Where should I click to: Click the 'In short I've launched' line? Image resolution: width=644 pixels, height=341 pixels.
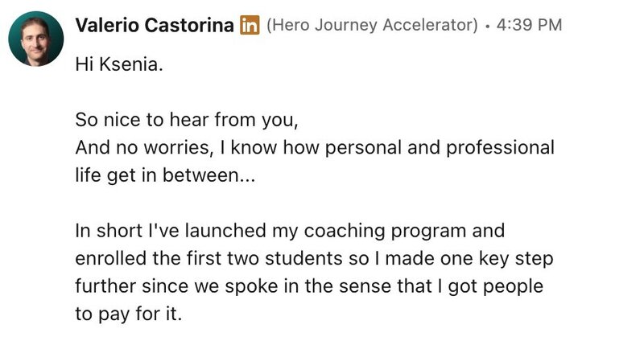[x=290, y=231]
